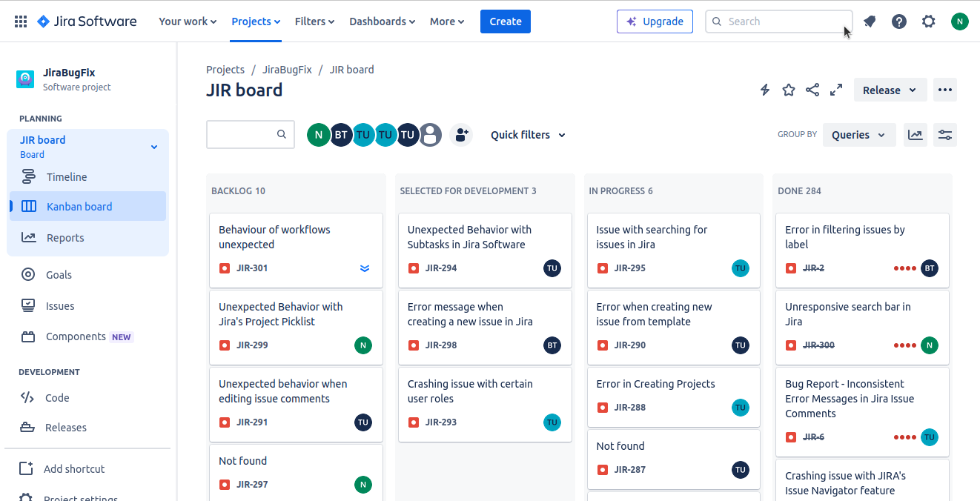Image resolution: width=980 pixels, height=501 pixels.
Task: Click the Jira Software logo
Action: 87,21
